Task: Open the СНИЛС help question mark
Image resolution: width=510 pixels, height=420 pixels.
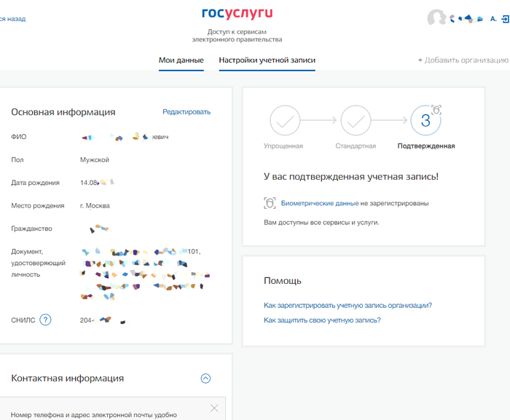Action: (45, 320)
